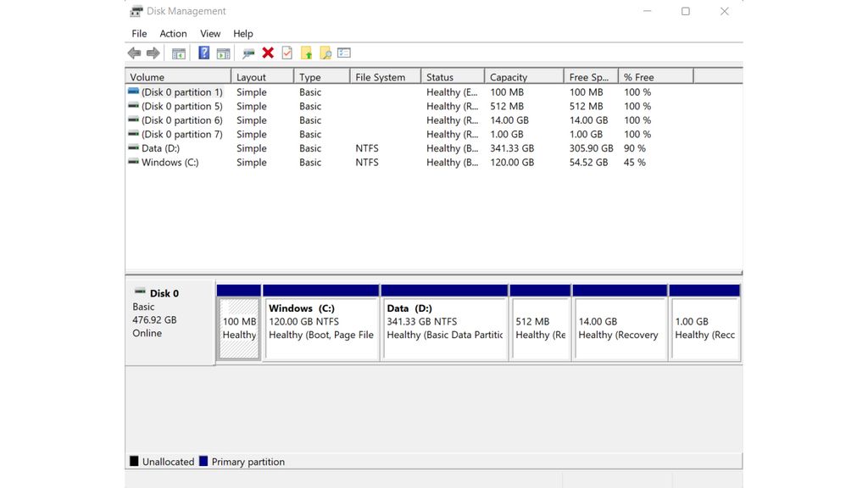Click the horizontal scrollbar below the volume list
Image resolution: width=868 pixels, height=488 pixels.
click(424, 268)
